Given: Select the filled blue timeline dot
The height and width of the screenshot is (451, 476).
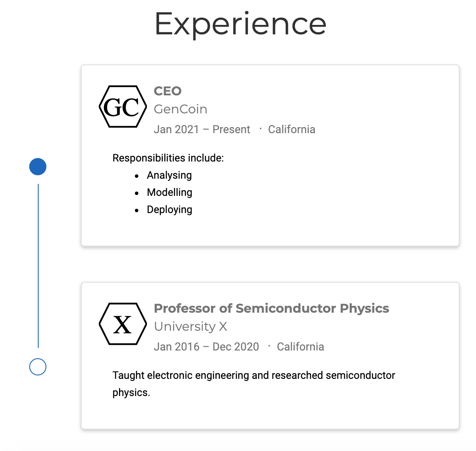Looking at the screenshot, I should (38, 167).
